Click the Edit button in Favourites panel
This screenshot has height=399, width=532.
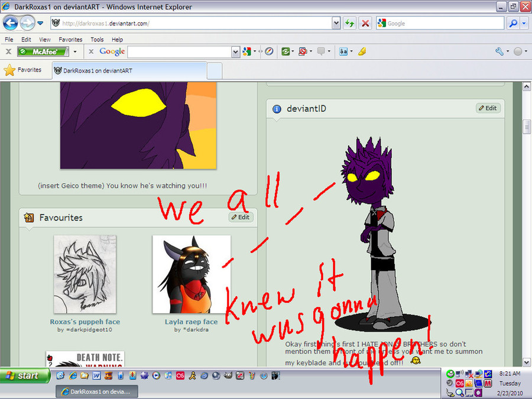coord(241,217)
